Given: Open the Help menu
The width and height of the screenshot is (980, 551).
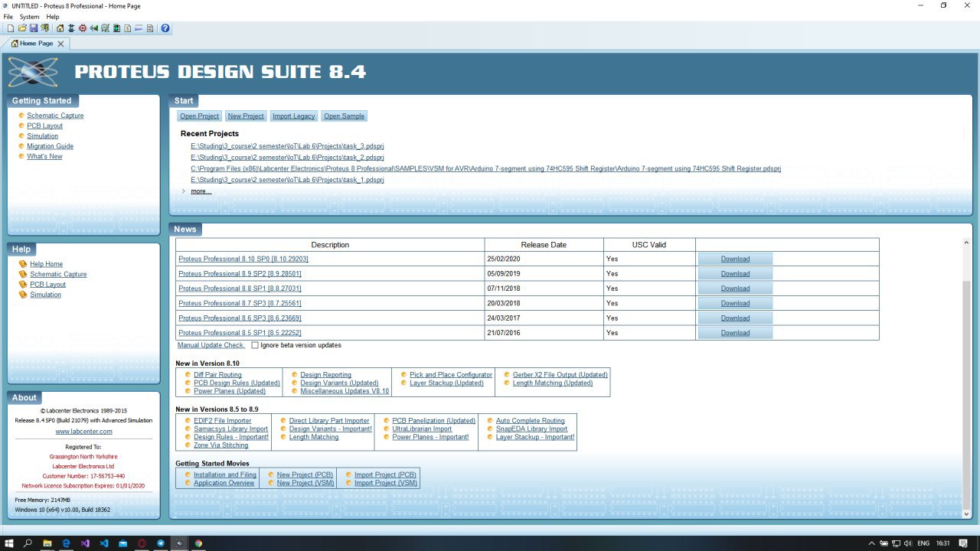Looking at the screenshot, I should pos(52,16).
